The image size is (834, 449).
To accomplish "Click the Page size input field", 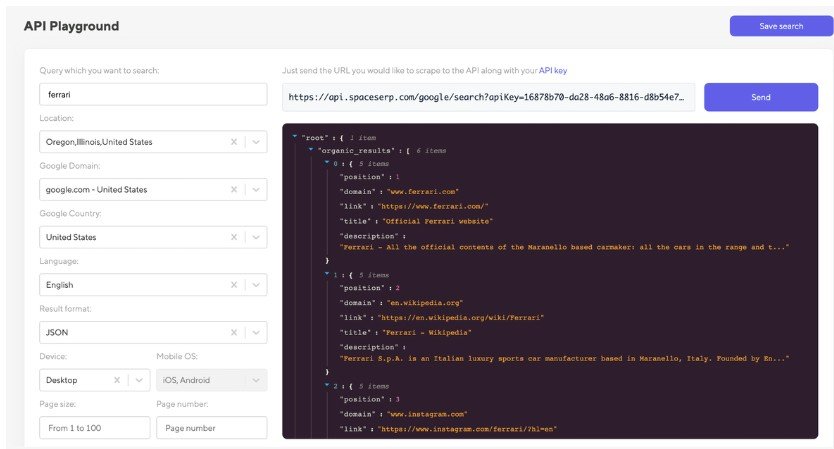I will click(95, 428).
